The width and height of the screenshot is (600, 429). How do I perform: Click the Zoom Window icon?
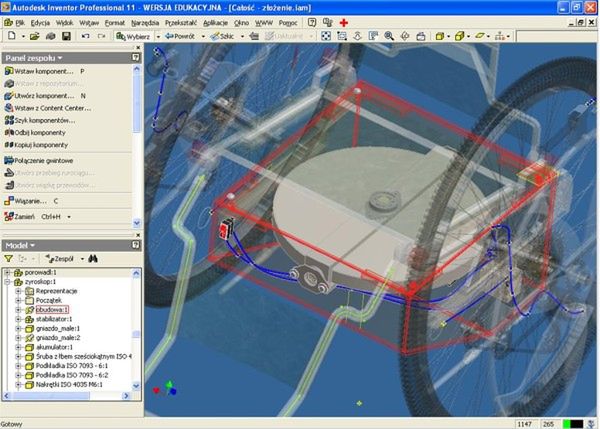tap(342, 36)
